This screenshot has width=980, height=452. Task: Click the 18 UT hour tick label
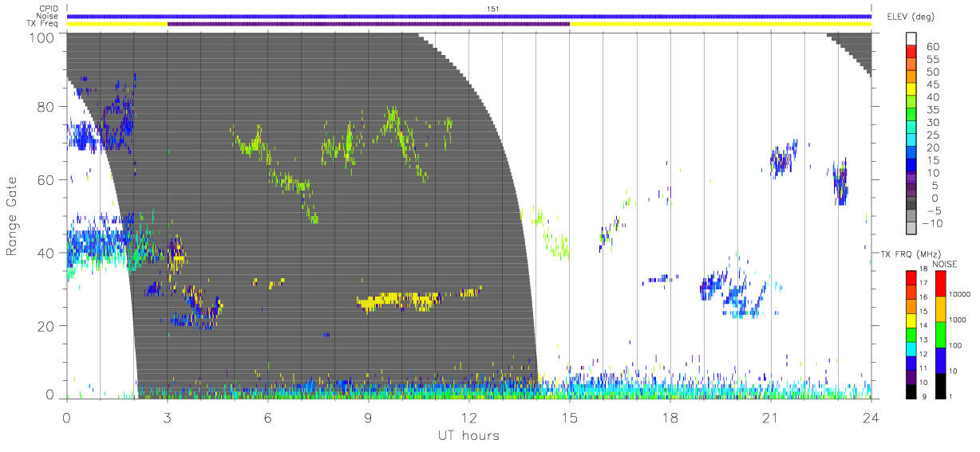670,417
